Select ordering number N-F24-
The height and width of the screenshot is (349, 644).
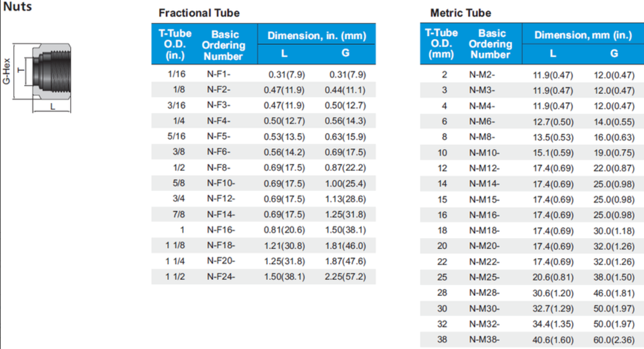(221, 276)
